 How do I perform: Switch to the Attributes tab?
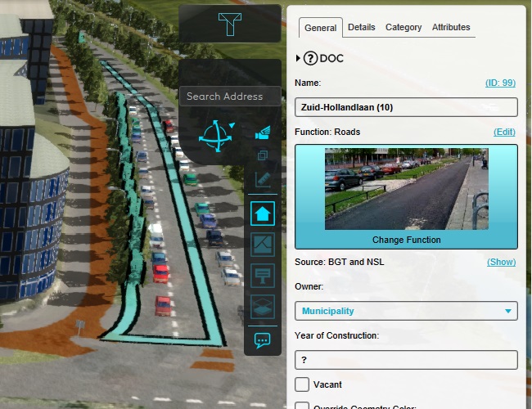(x=451, y=27)
